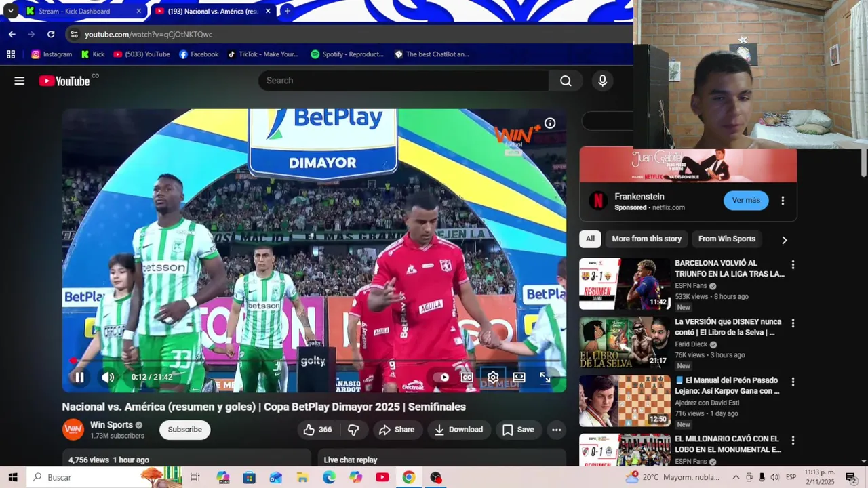Toggle closed captions (CC) in player

467,378
